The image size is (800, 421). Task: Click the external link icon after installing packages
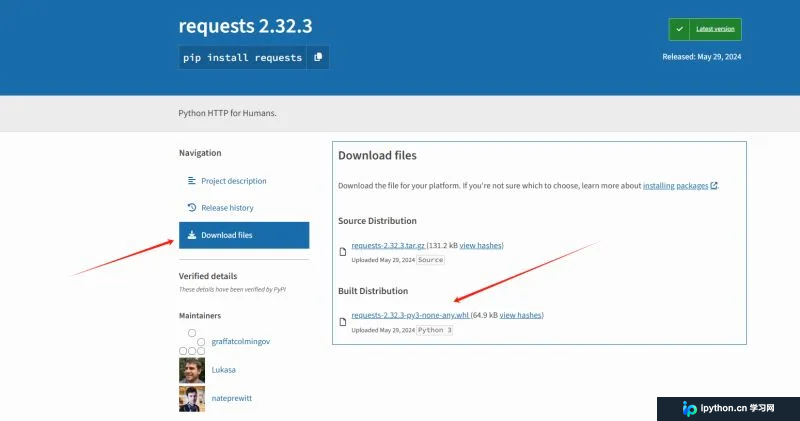pyautogui.click(x=714, y=186)
